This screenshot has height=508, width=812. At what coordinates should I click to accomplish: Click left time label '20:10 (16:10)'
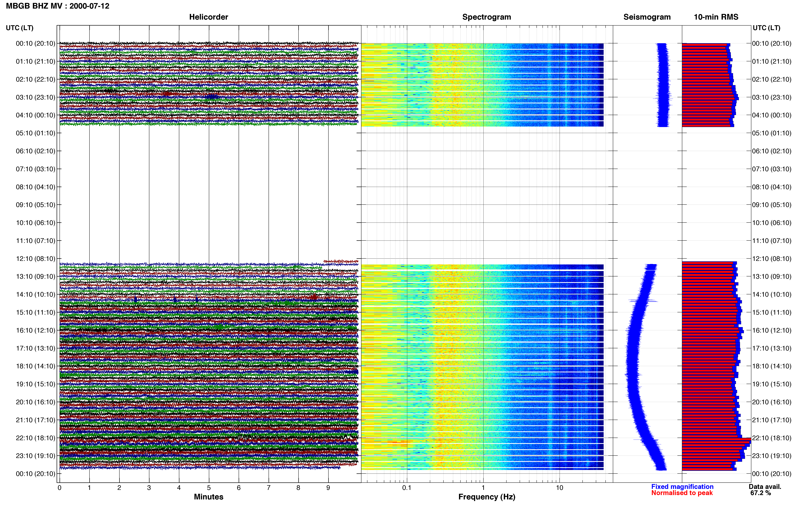pos(36,402)
